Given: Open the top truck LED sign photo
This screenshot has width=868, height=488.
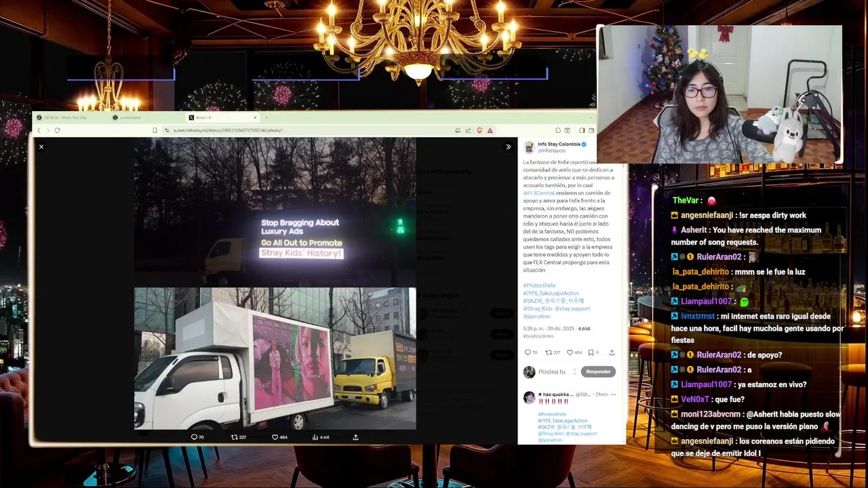Looking at the screenshot, I should (275, 212).
